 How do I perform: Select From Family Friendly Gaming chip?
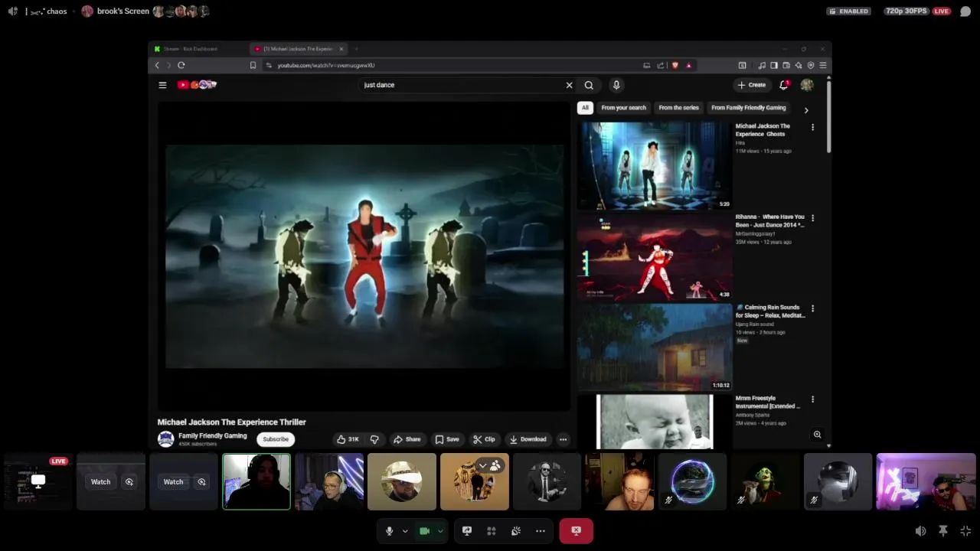click(x=749, y=108)
